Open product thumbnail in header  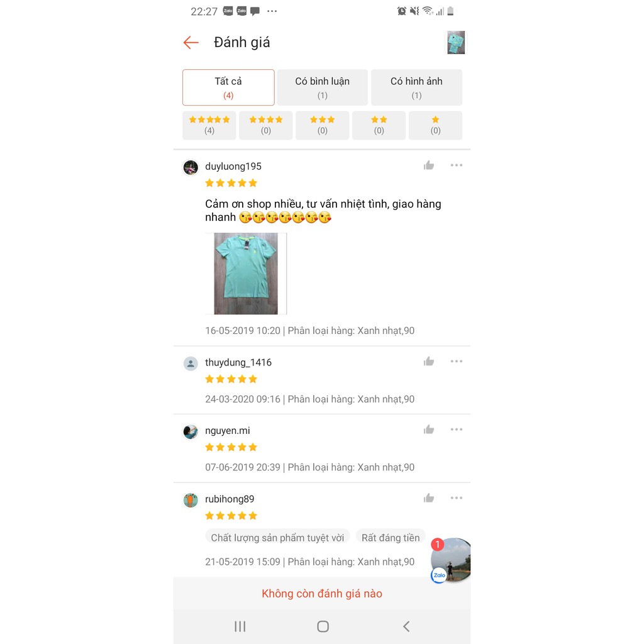[456, 42]
